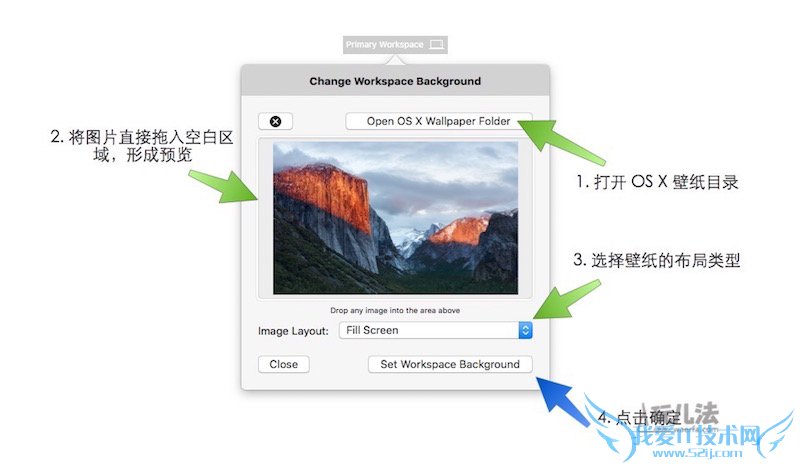This screenshot has height=468, width=800.
Task: Click the Image Layout label
Action: click(x=293, y=331)
